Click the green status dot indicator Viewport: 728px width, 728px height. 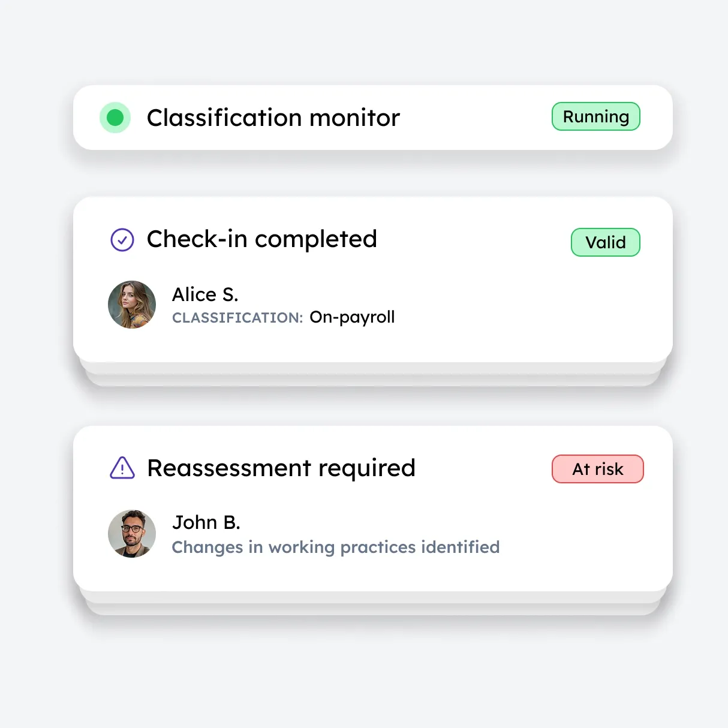click(x=115, y=118)
